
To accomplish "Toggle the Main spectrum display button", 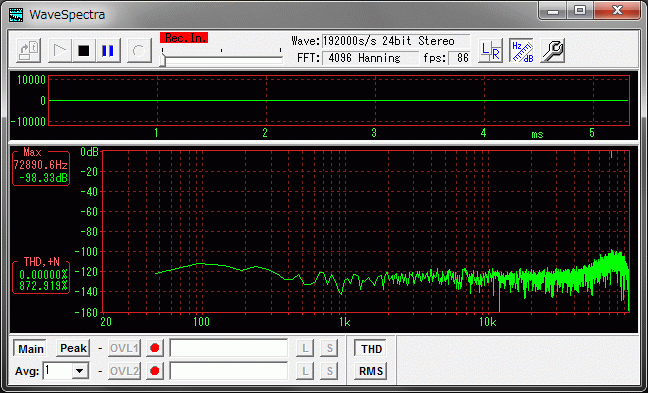I will (31, 348).
